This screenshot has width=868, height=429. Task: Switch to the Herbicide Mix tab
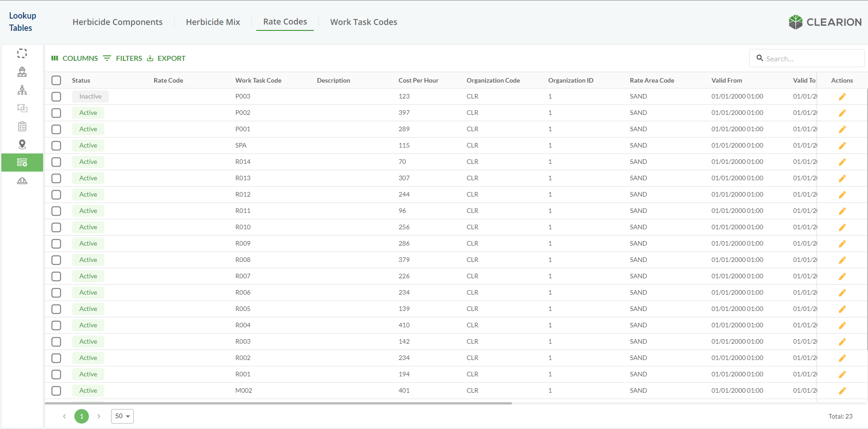point(213,22)
